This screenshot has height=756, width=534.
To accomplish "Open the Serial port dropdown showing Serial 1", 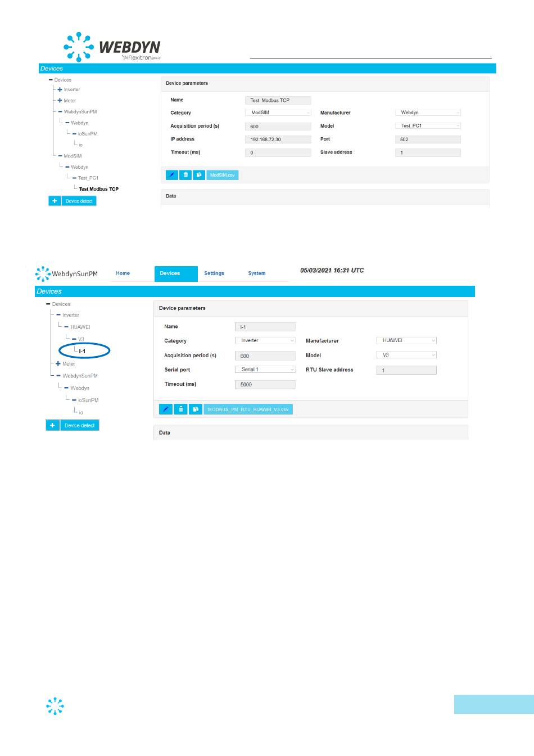I will point(265,370).
